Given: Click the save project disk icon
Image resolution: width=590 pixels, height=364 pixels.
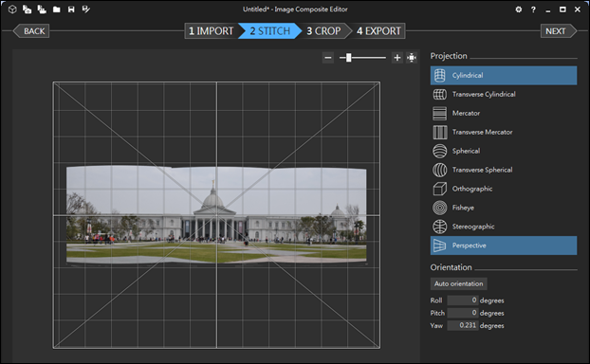Looking at the screenshot, I should click(x=71, y=9).
